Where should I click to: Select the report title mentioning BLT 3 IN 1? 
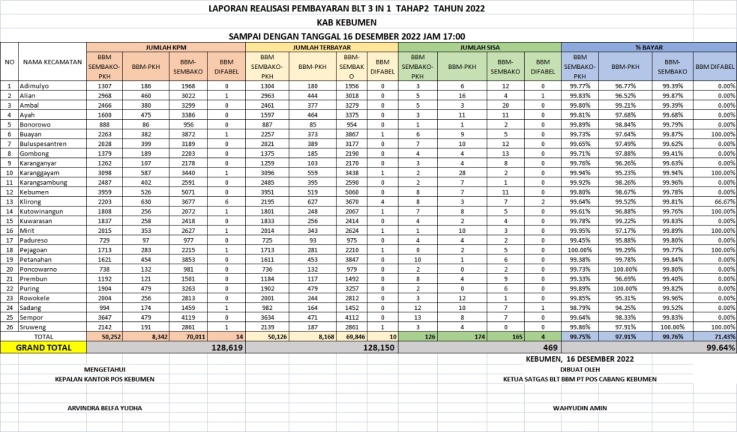coord(346,8)
